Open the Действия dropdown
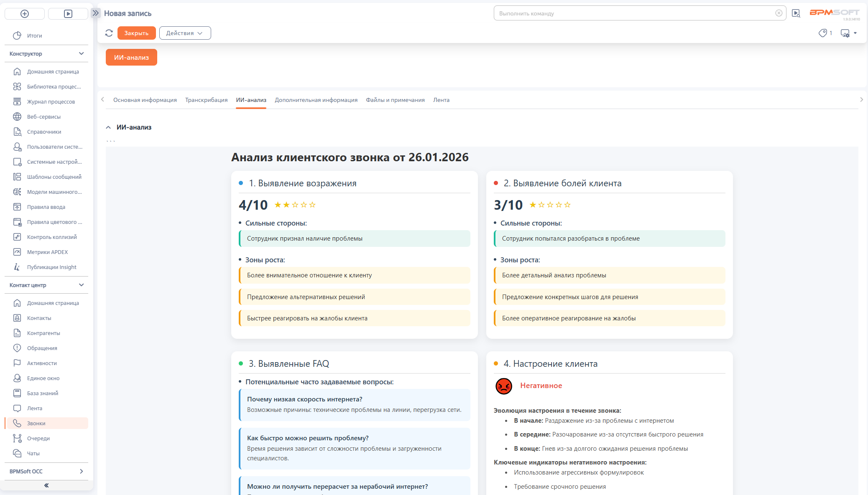The image size is (868, 495). coord(185,33)
